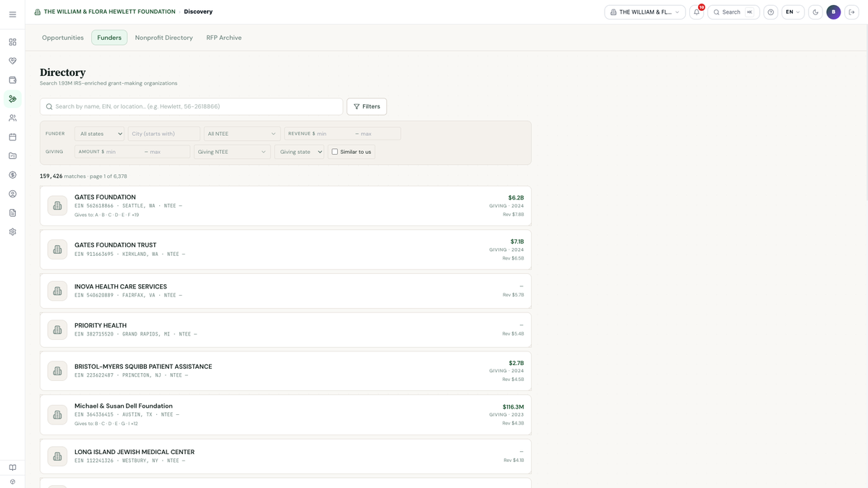The width and height of the screenshot is (868, 488).
Task: Click the foundation icon in the breadcrumb
Action: [38, 12]
